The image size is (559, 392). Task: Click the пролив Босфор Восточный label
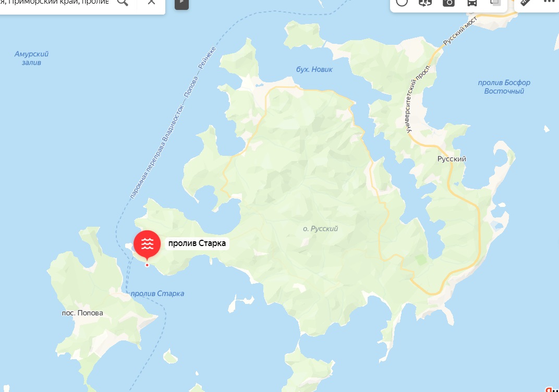(x=504, y=87)
